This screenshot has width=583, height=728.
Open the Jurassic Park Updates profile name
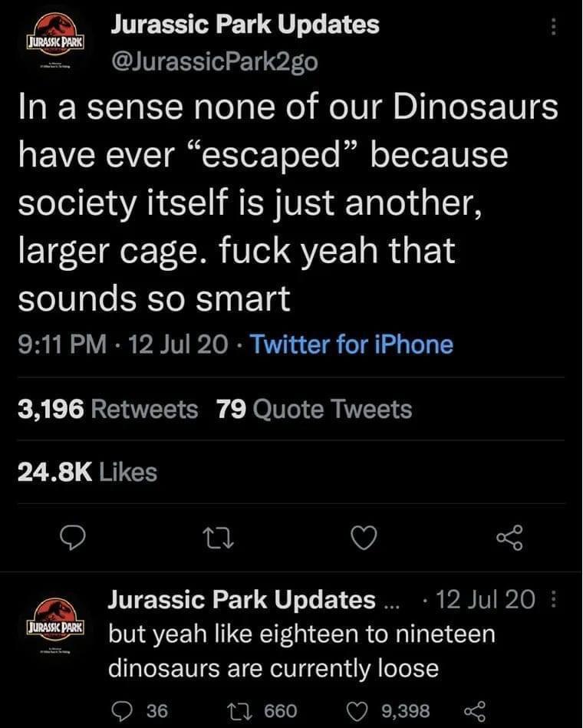pyautogui.click(x=245, y=24)
